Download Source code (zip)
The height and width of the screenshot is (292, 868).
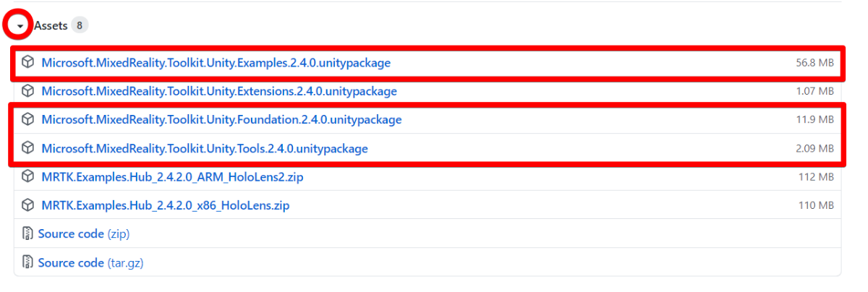click(84, 234)
